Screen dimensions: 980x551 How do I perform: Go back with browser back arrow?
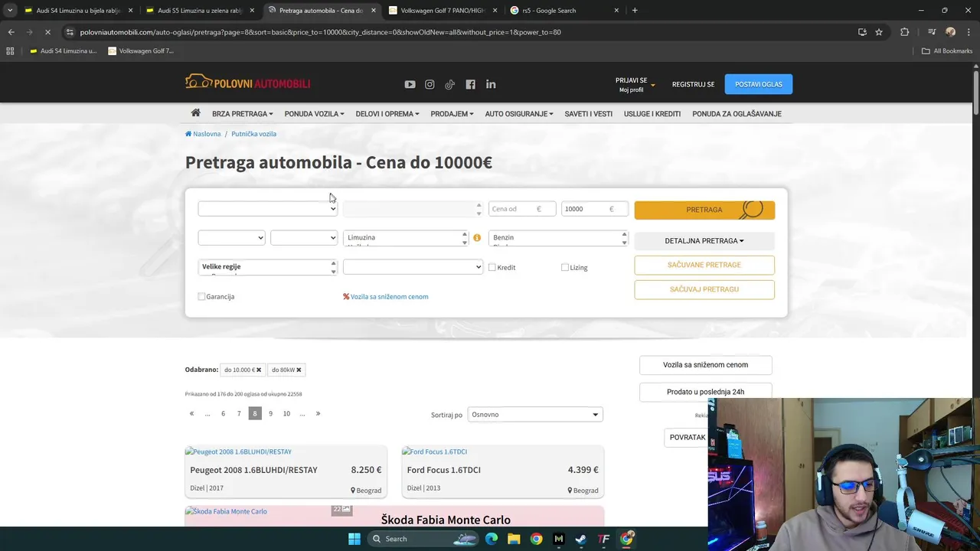point(11,32)
